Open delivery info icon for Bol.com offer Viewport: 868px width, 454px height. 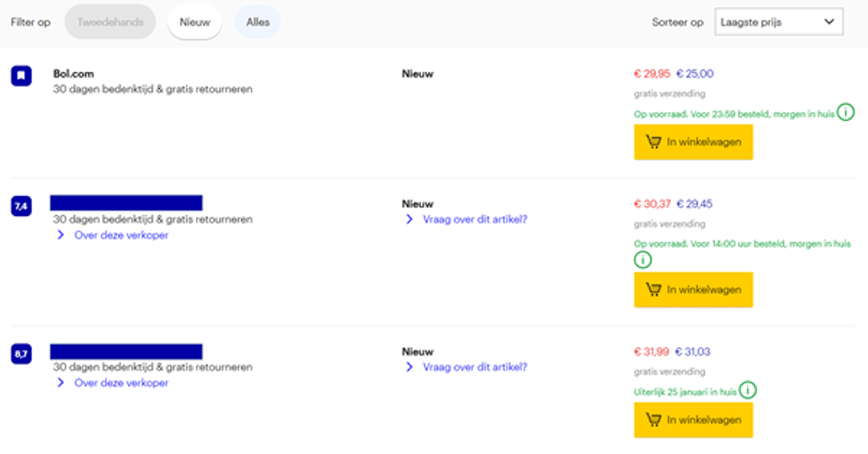point(846,113)
